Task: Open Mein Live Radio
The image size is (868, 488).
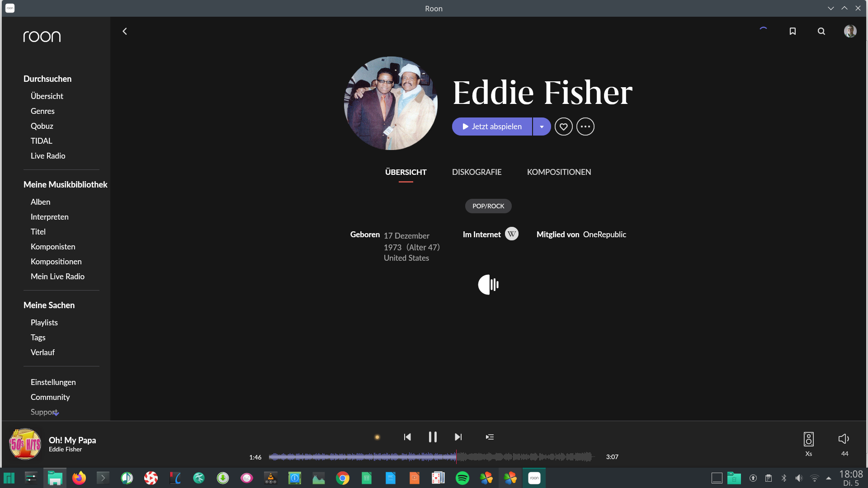Action: point(57,277)
